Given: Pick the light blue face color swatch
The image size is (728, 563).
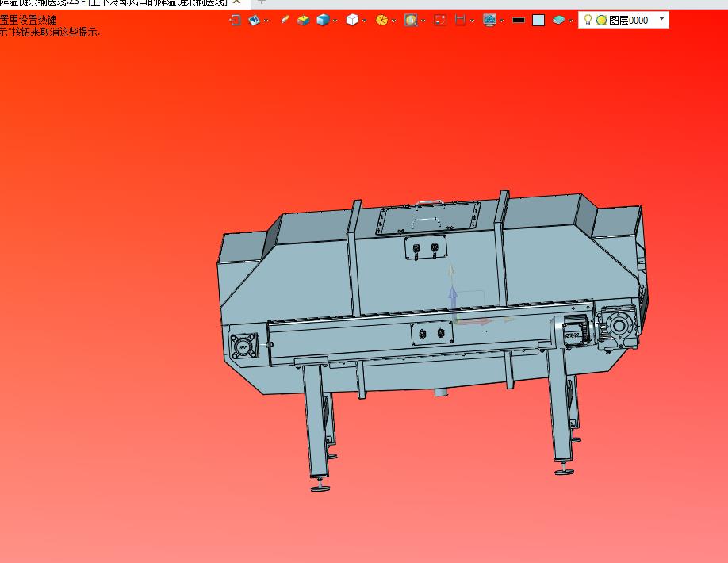Looking at the screenshot, I should pyautogui.click(x=538, y=20).
